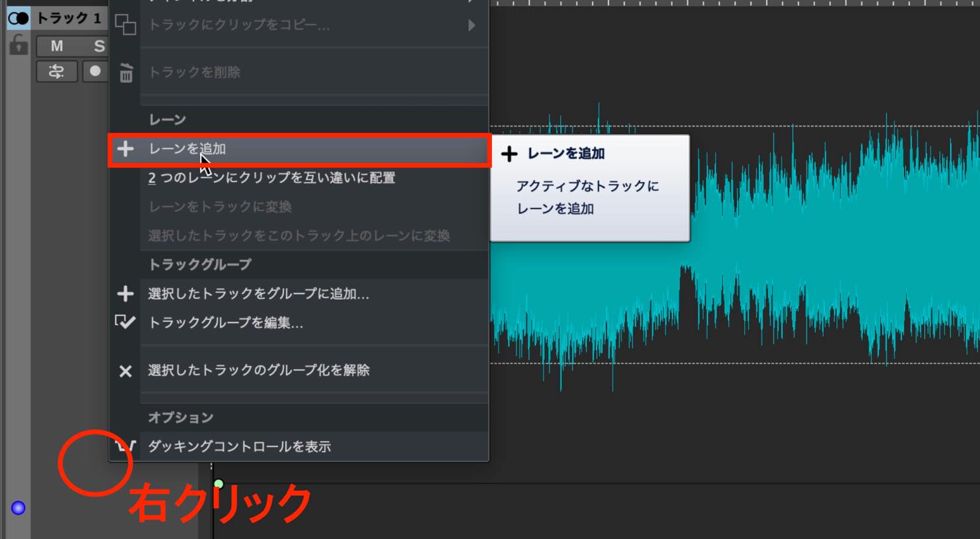Image resolution: width=980 pixels, height=539 pixels.
Task: Click the トラック 1 name label
Action: (69, 18)
